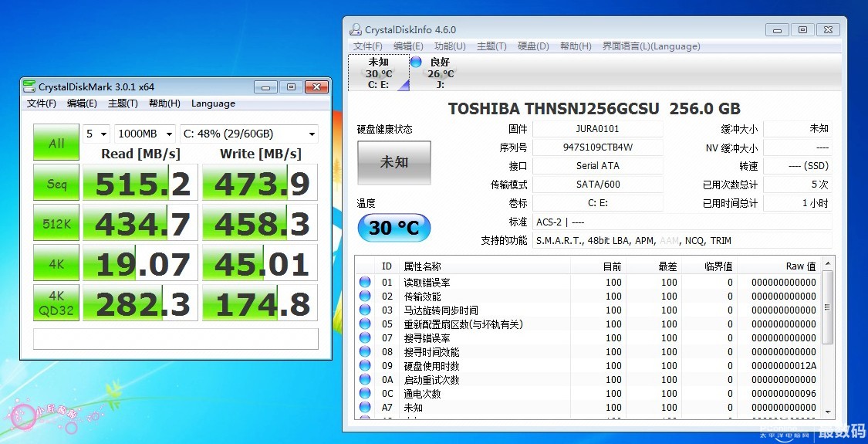This screenshot has height=444, width=868.
Task: Open 帮助(H) menu in CrystalDiskInfo
Action: tap(576, 46)
